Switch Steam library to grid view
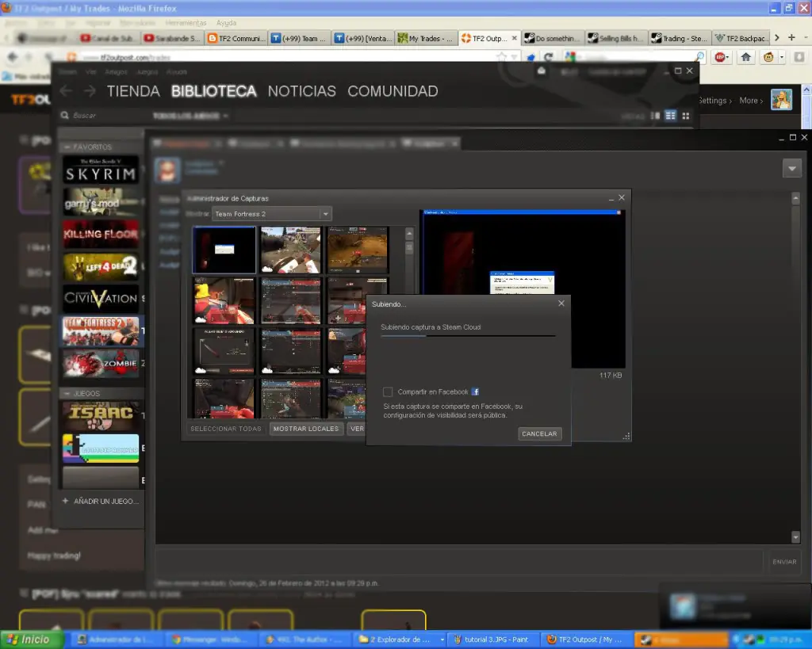 [686, 116]
